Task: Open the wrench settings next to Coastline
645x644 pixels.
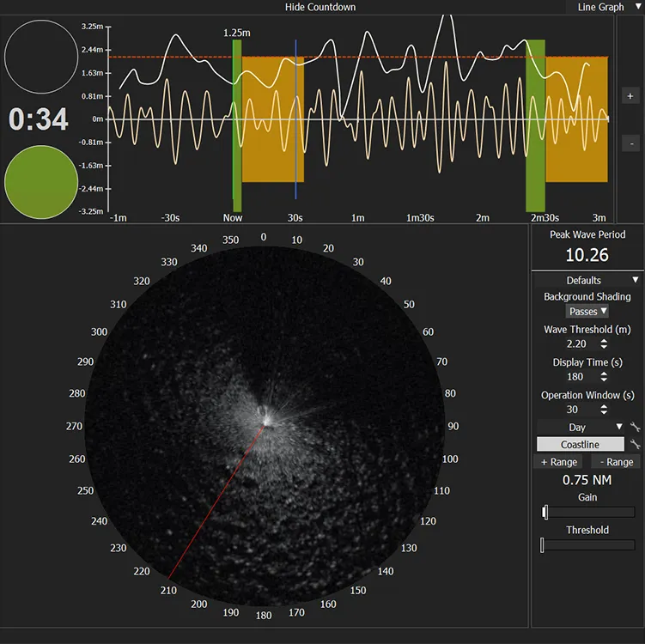Action: click(x=635, y=444)
